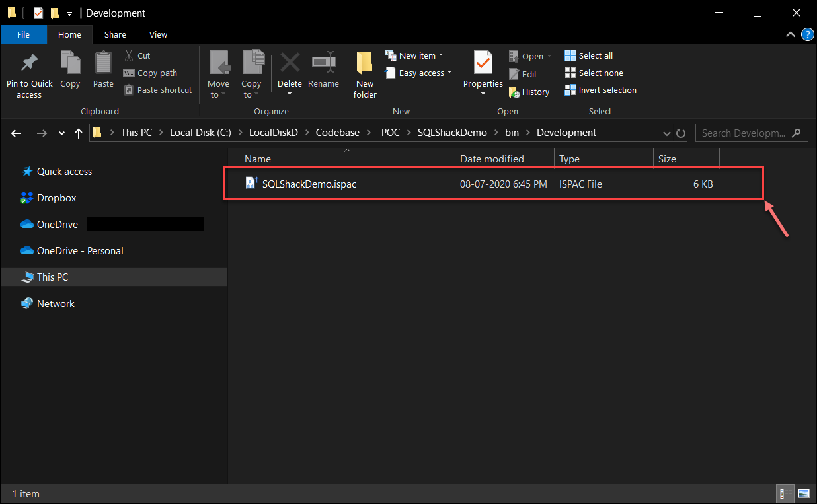Screen dimensions: 817x504
Task: Click Invert selection
Action: pos(601,90)
